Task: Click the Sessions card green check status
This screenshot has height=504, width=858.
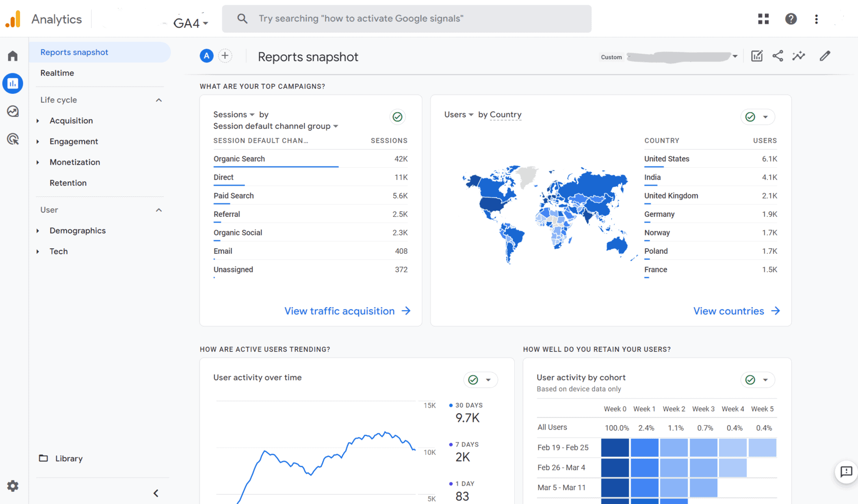Action: tap(397, 117)
